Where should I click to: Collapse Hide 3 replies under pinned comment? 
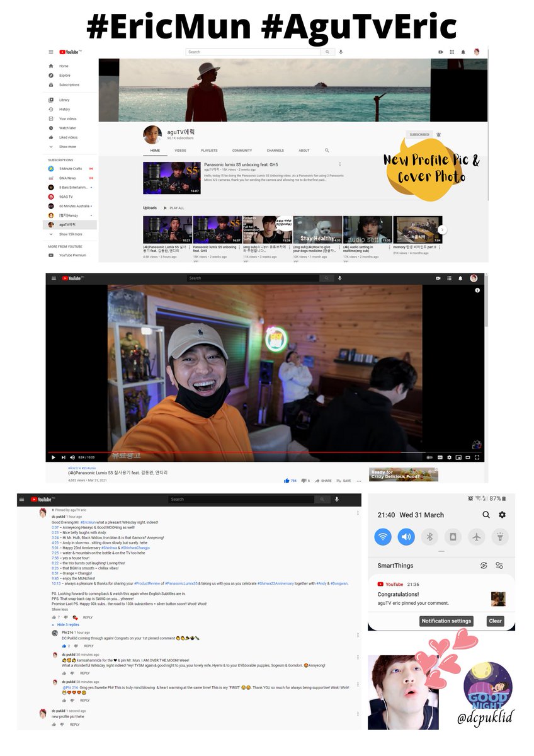click(67, 624)
